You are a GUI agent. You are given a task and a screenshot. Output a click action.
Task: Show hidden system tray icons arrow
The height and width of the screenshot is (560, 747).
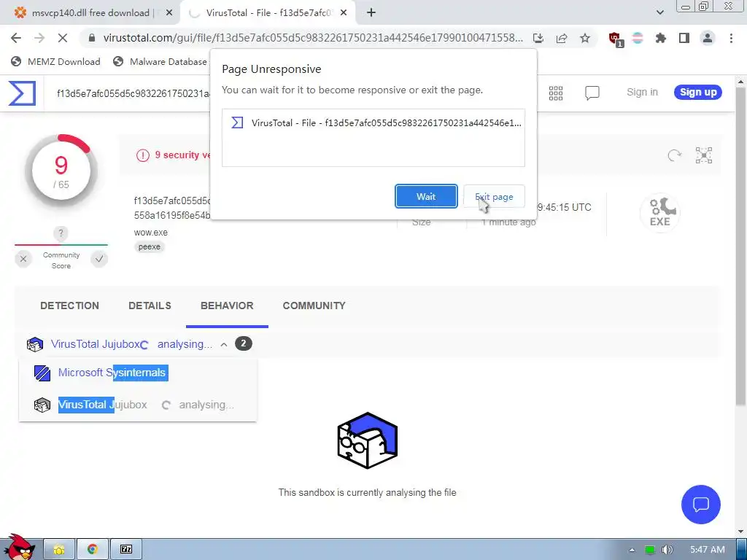click(x=632, y=550)
